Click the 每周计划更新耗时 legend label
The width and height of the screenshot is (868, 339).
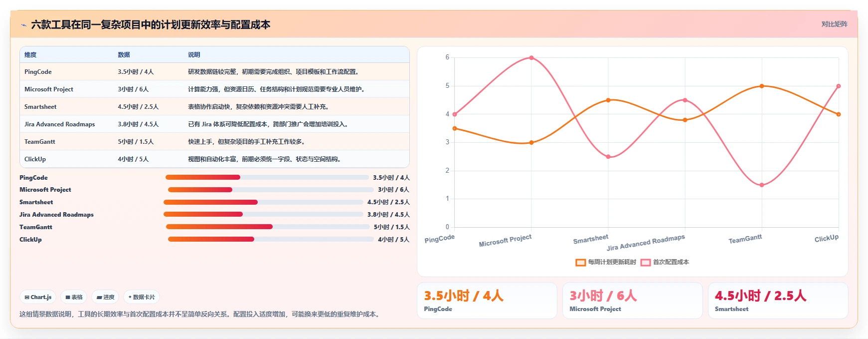[612, 262]
